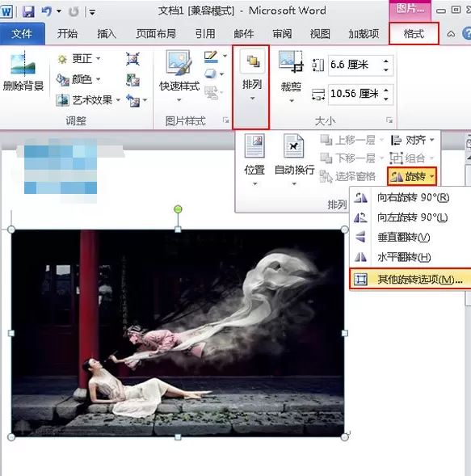Click the Undo arrow icon
The width and height of the screenshot is (471, 476).
tap(47, 11)
